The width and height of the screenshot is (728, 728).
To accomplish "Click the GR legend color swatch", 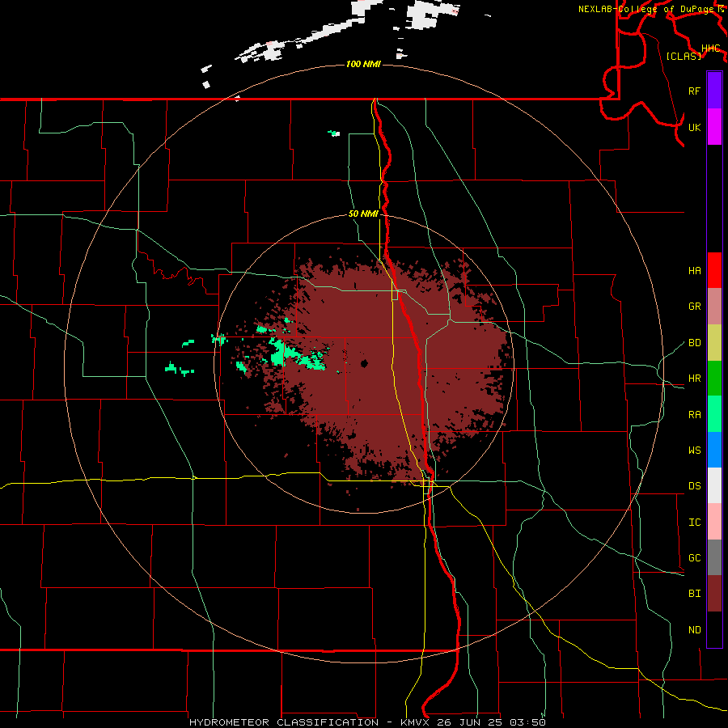I will pos(714,307).
